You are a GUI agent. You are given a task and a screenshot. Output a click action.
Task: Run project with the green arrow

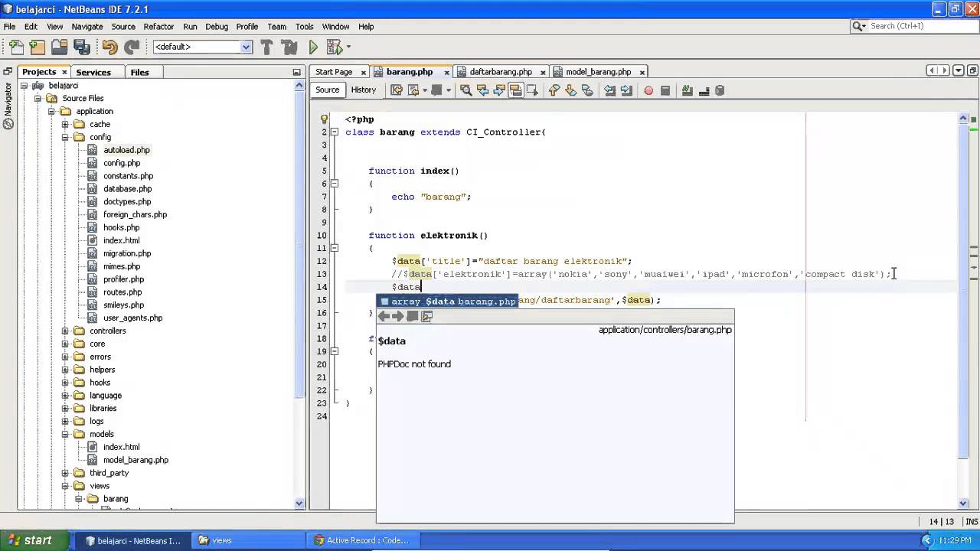click(313, 47)
